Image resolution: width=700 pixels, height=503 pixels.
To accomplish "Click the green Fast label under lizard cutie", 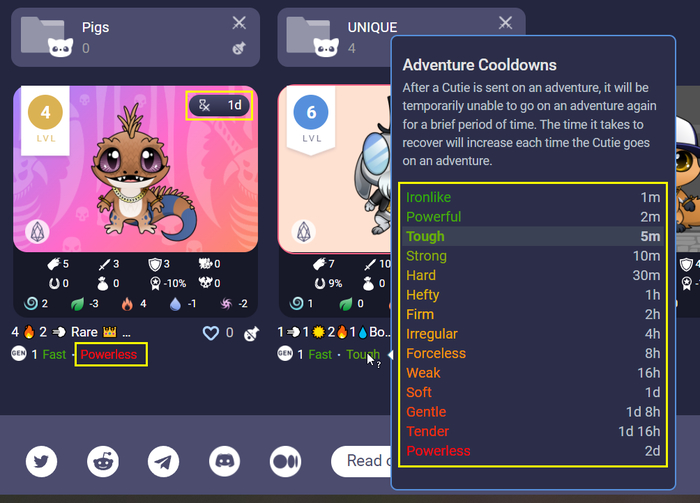I will tap(54, 354).
